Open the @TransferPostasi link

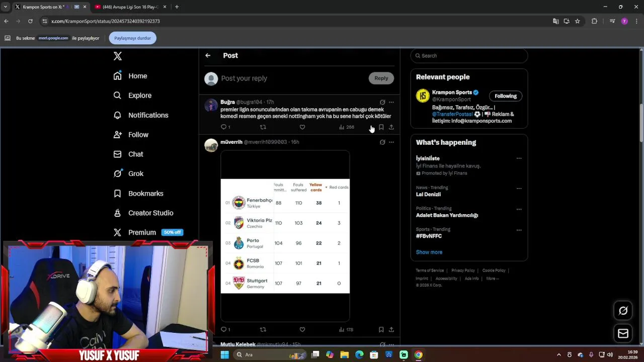point(452,114)
